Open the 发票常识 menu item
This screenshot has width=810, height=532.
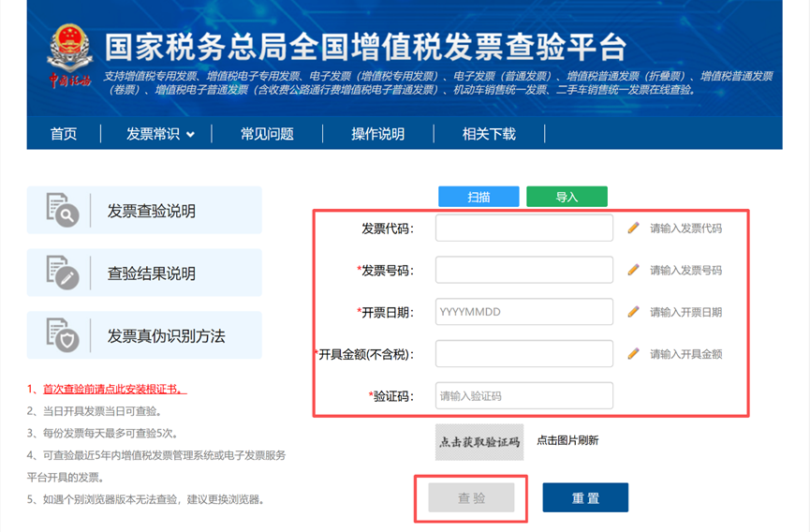(x=153, y=134)
